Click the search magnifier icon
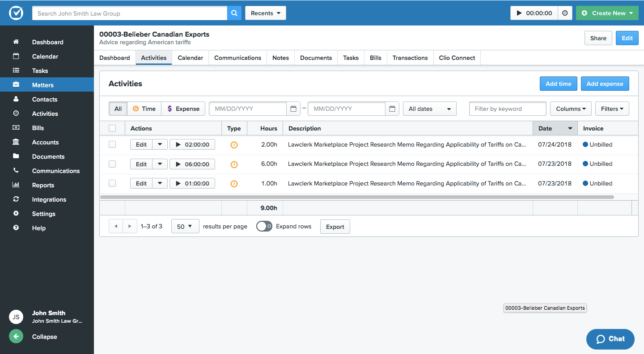Image resolution: width=644 pixels, height=354 pixels. pyautogui.click(x=234, y=13)
